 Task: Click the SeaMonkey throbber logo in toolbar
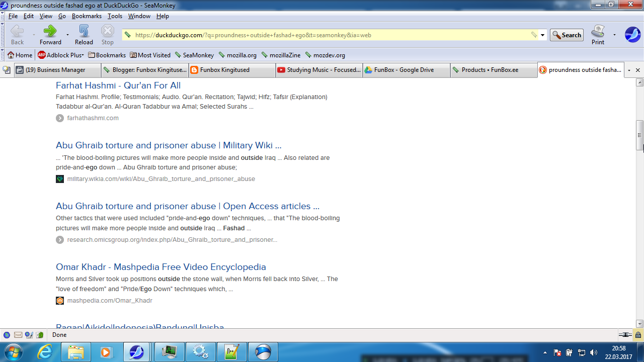(x=632, y=35)
